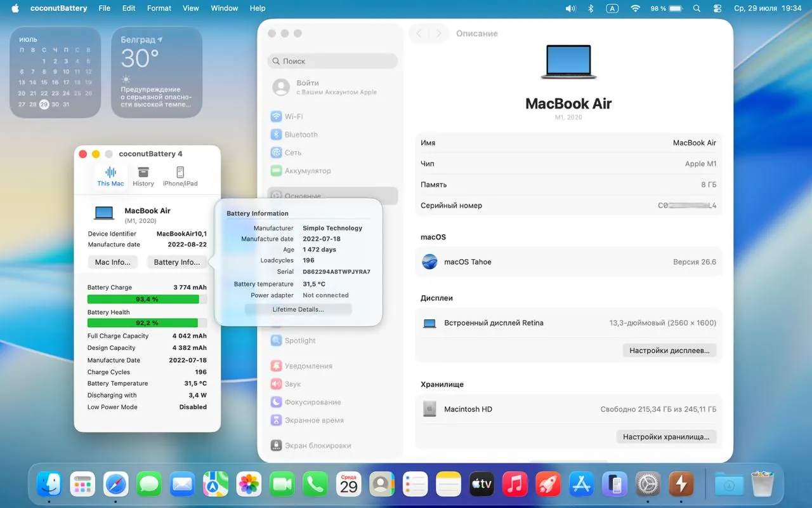Open Safari from the Dock
812x508 pixels.
(115, 485)
